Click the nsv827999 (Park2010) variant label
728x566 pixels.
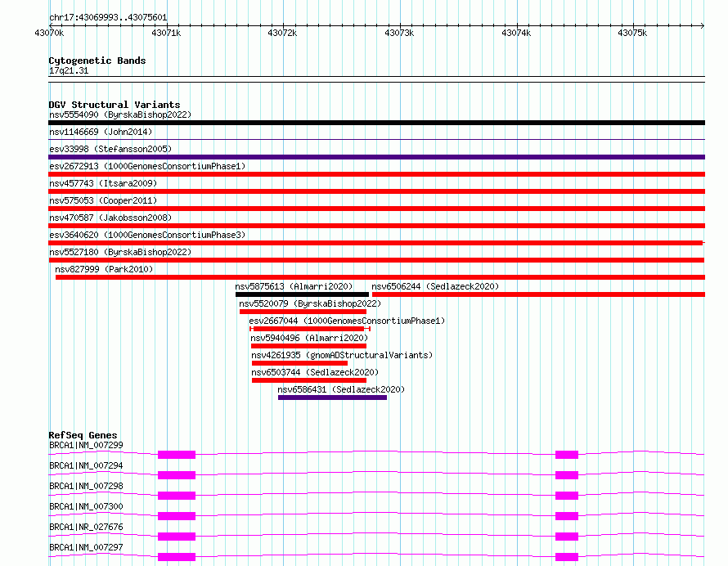(104, 269)
